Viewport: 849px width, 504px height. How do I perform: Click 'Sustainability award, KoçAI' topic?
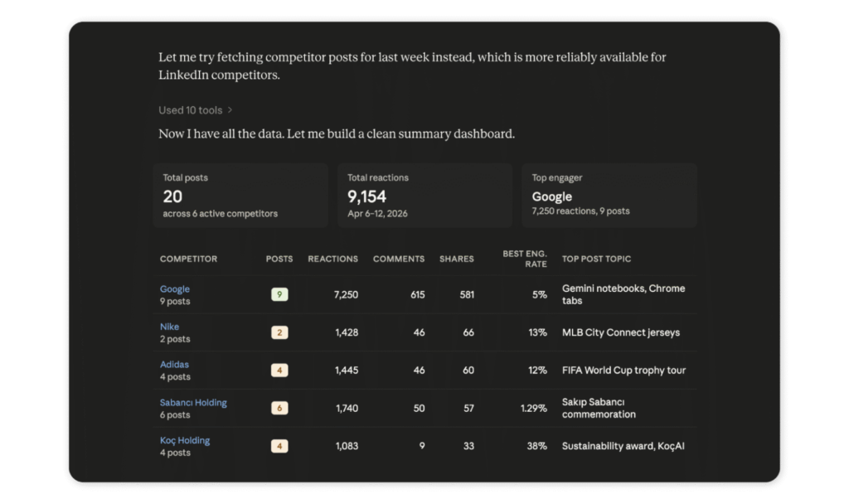pyautogui.click(x=623, y=446)
